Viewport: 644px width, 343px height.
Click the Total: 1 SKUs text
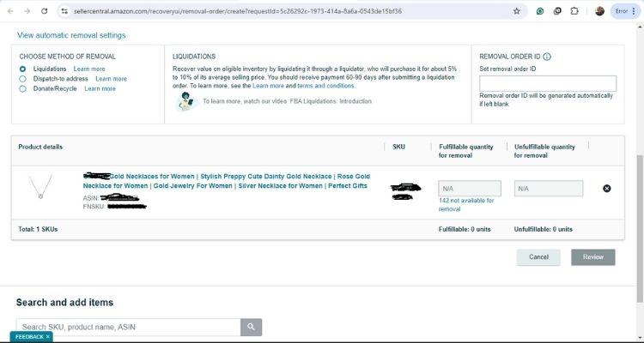tap(38, 229)
